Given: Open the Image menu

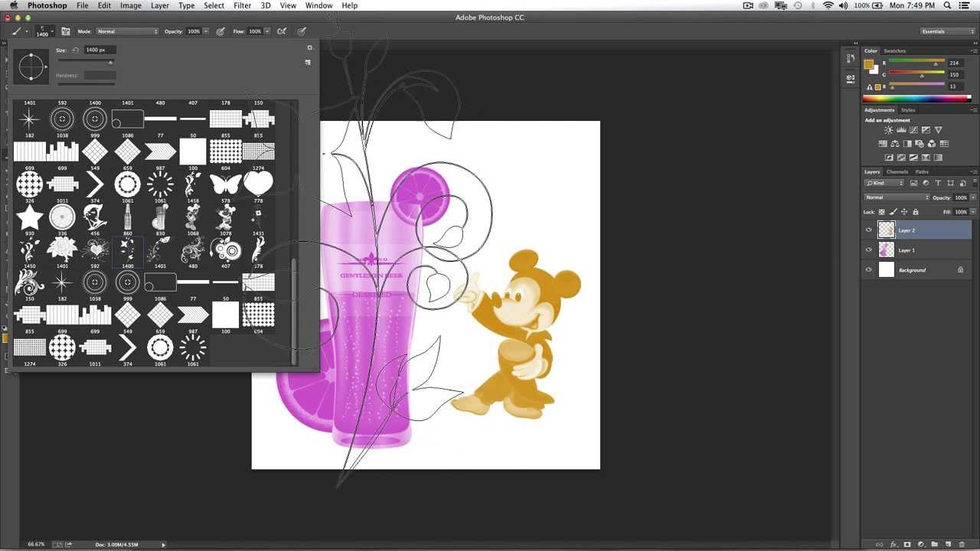Looking at the screenshot, I should tap(130, 5).
